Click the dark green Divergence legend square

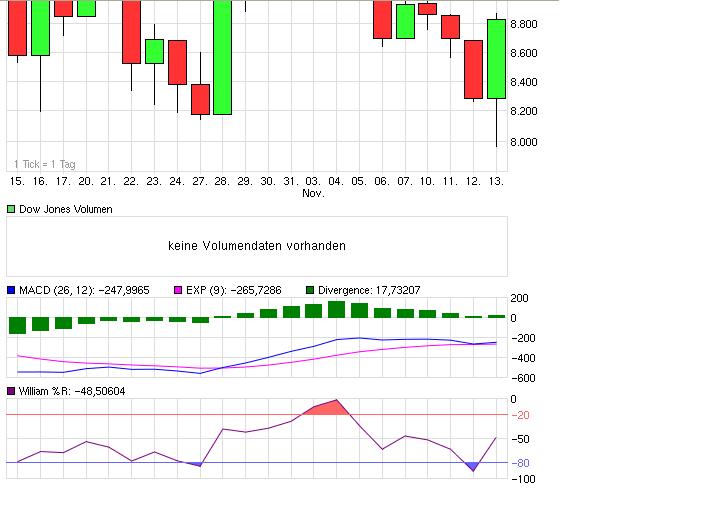[x=310, y=290]
